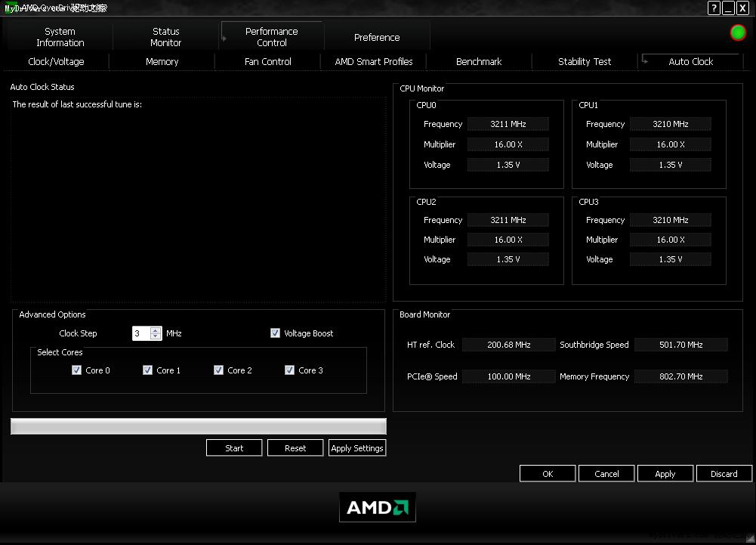The width and height of the screenshot is (756, 545).
Task: Click the Discard button
Action: (724, 474)
